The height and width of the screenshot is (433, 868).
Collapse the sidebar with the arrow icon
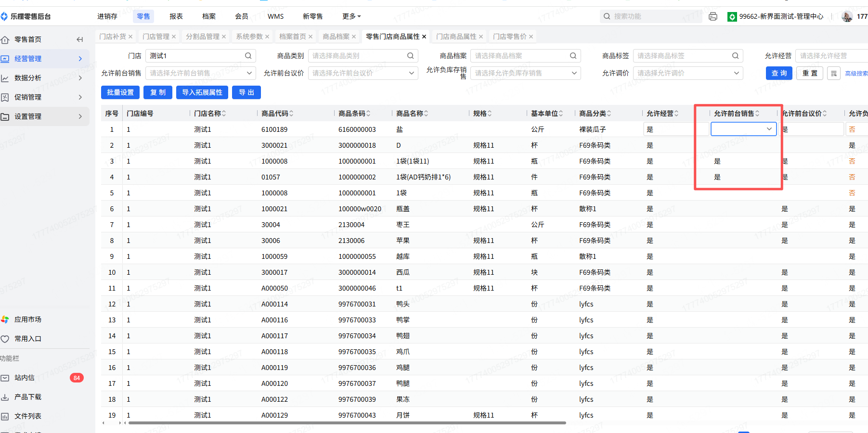click(x=80, y=39)
